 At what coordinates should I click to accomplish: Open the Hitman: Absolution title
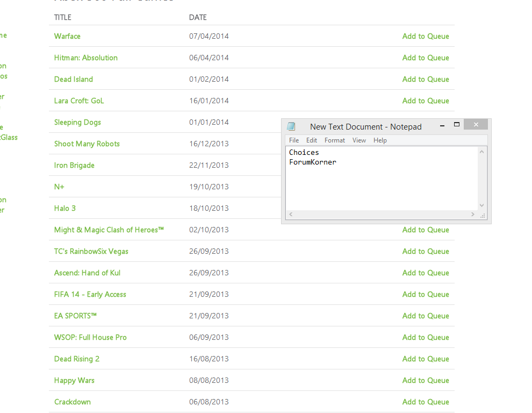[x=86, y=58]
